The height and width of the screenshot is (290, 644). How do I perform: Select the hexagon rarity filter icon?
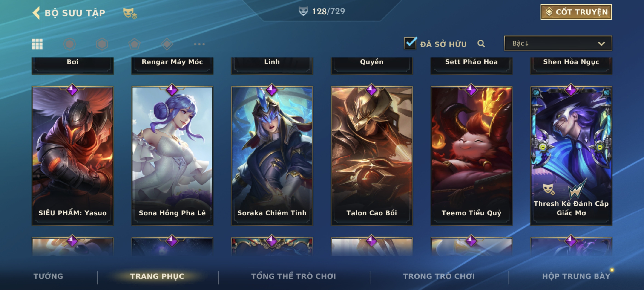point(102,44)
